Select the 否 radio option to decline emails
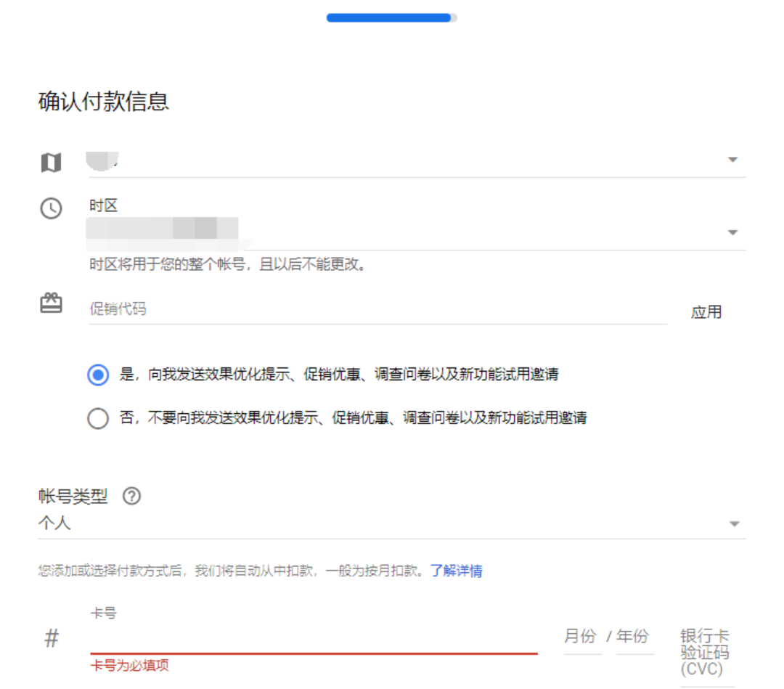The image size is (784, 689). [98, 418]
